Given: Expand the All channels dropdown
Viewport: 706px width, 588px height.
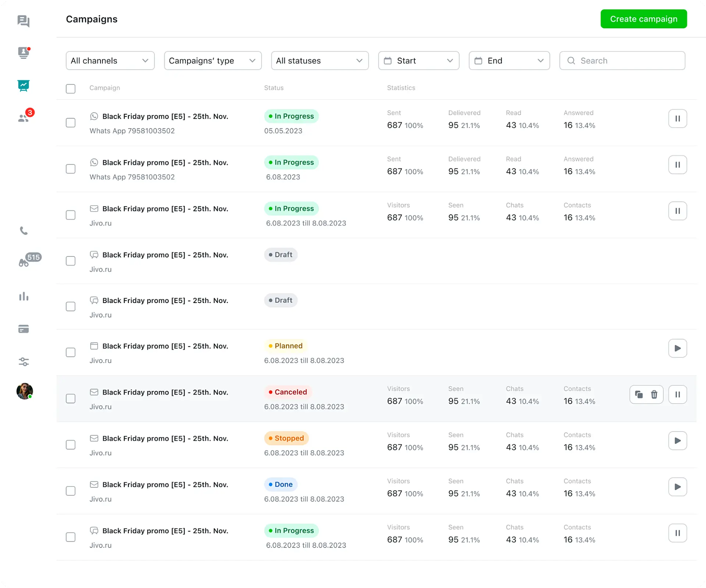Looking at the screenshot, I should (x=110, y=61).
